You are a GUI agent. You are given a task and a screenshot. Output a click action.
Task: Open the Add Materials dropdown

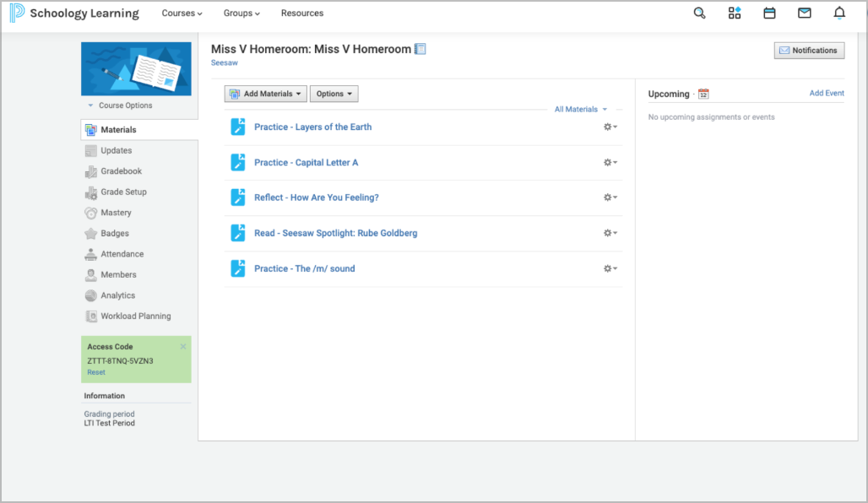(x=265, y=93)
